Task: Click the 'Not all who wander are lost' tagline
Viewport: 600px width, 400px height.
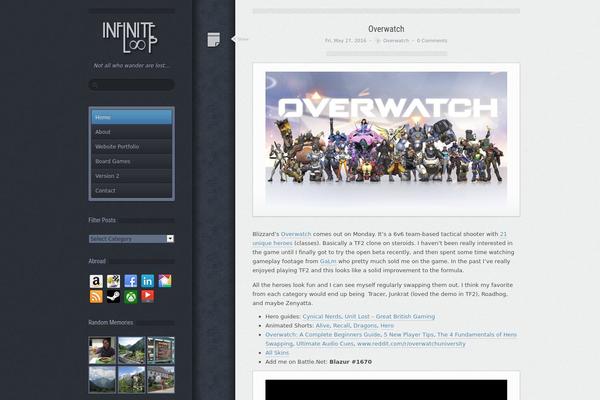Action: [x=131, y=65]
